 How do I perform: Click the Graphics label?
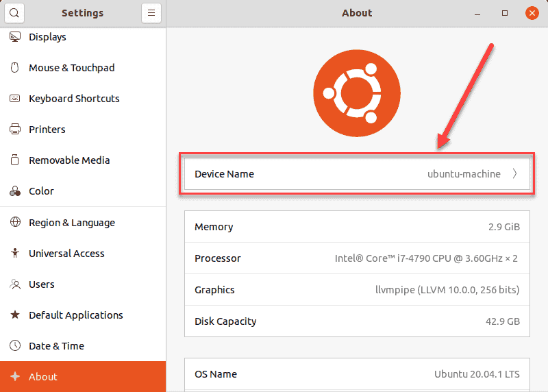pos(214,289)
